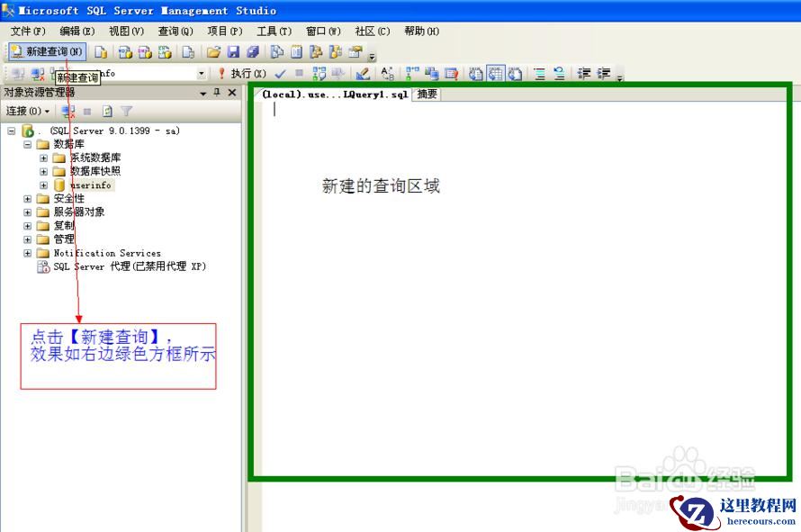Viewport: 801px width, 532px height.
Task: Parse the query with the blue checkmark
Action: (x=280, y=74)
